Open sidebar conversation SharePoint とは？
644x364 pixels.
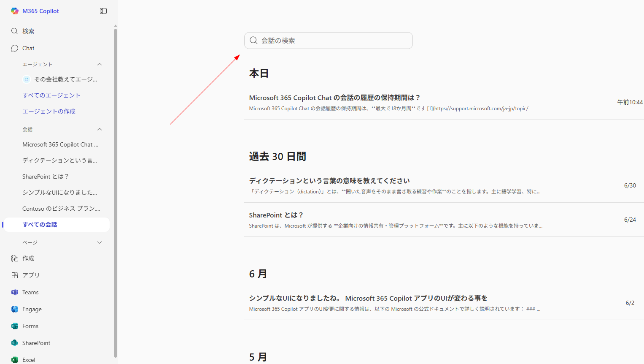click(x=46, y=177)
